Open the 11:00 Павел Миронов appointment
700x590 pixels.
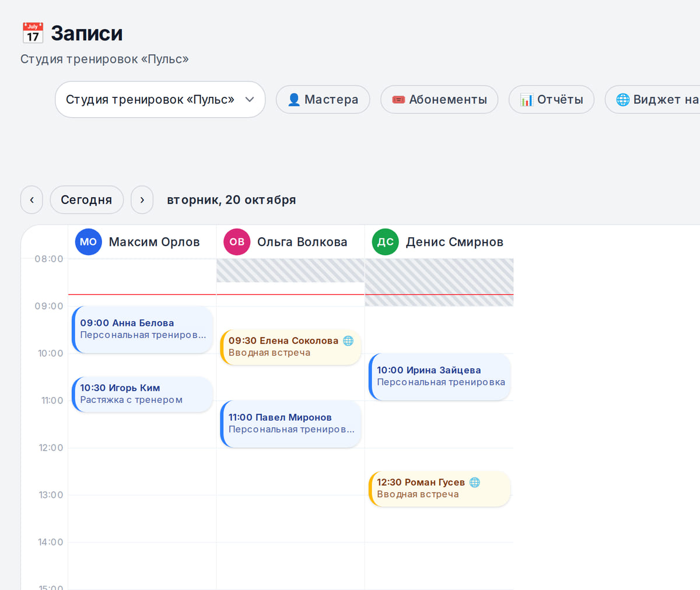(290, 424)
